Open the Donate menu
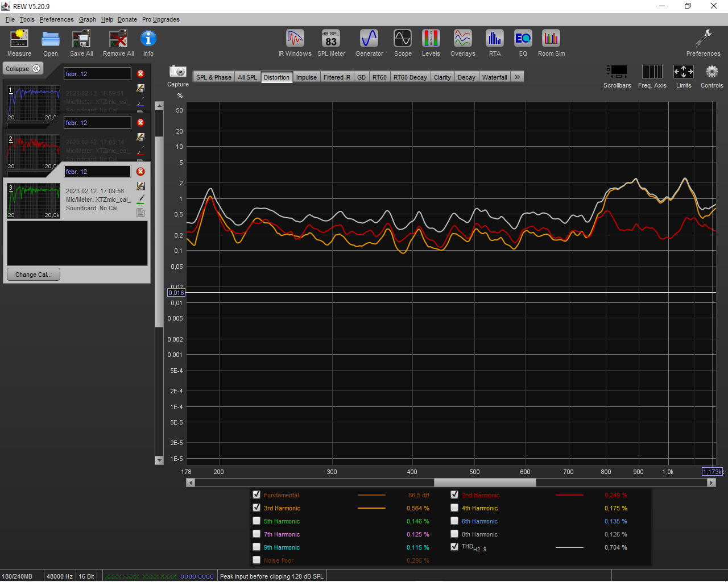Screen dimensions: 728x582 [x=127, y=19]
